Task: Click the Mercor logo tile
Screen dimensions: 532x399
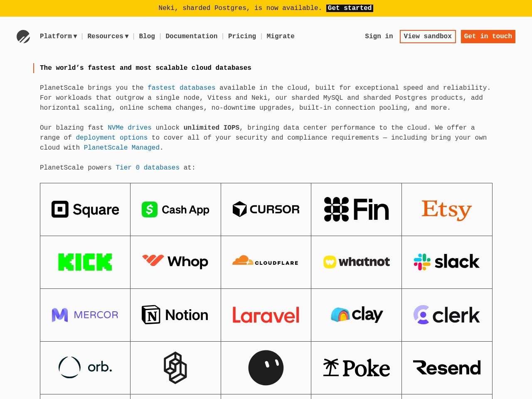Action: [x=85, y=315]
